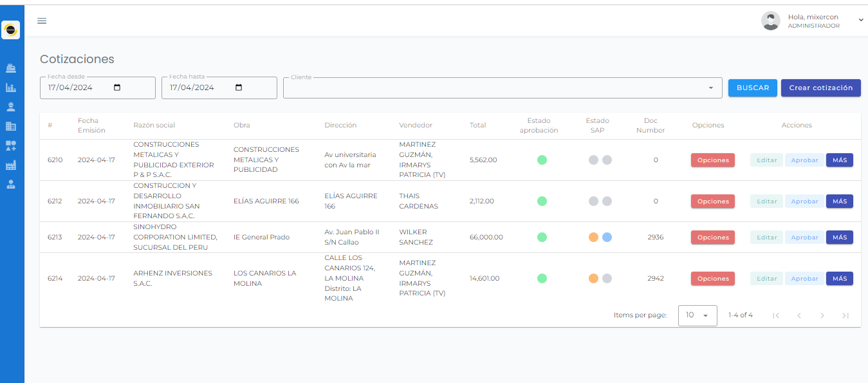
Task: Expand the mixercon user account menu
Action: tap(861, 20)
